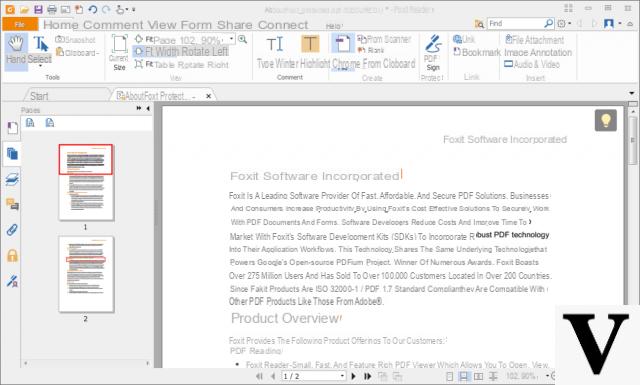Open the Signatures side panel

pos(12,281)
